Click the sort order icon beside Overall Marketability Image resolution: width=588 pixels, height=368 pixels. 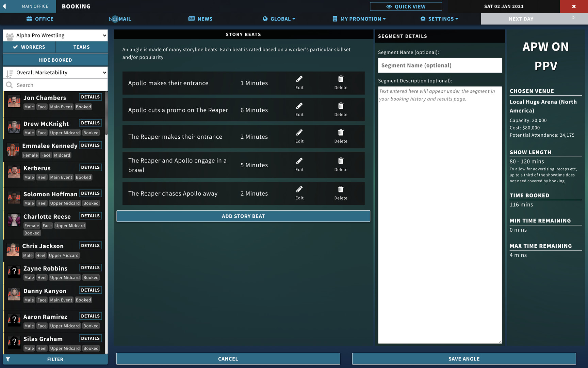click(10, 73)
